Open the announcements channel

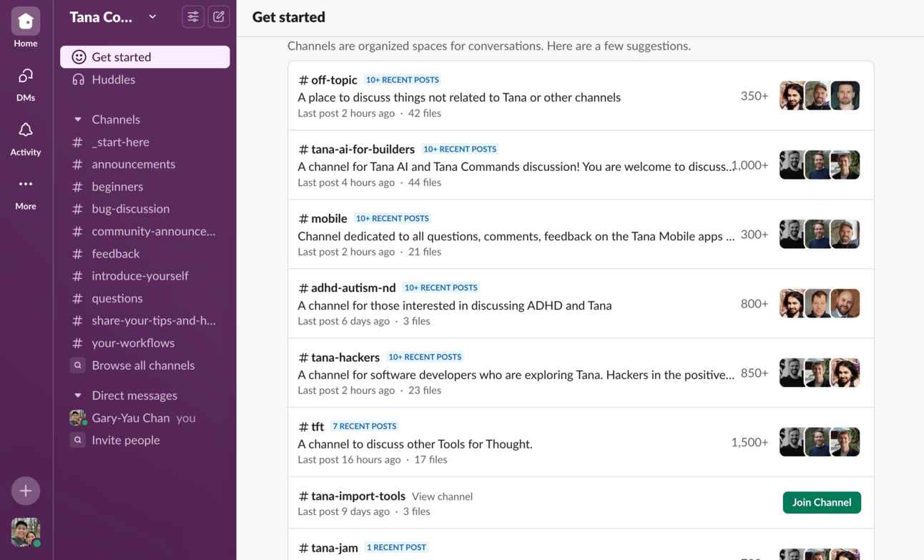tap(133, 164)
